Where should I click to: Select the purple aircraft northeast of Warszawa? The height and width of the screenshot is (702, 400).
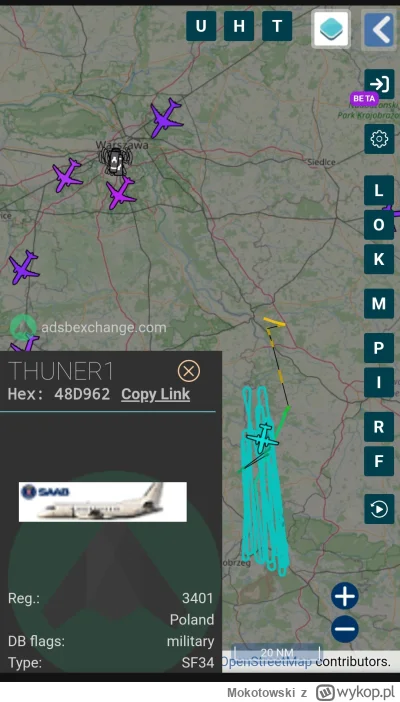tap(166, 118)
